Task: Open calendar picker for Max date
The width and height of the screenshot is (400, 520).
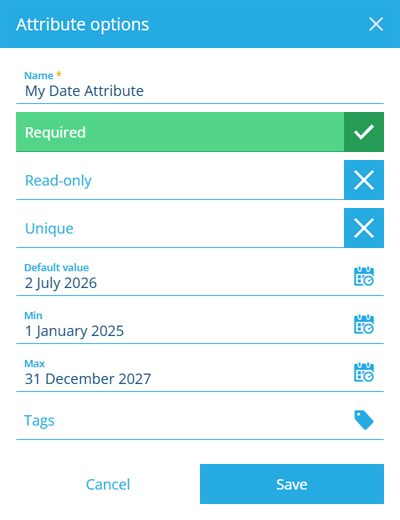Action: [x=364, y=372]
